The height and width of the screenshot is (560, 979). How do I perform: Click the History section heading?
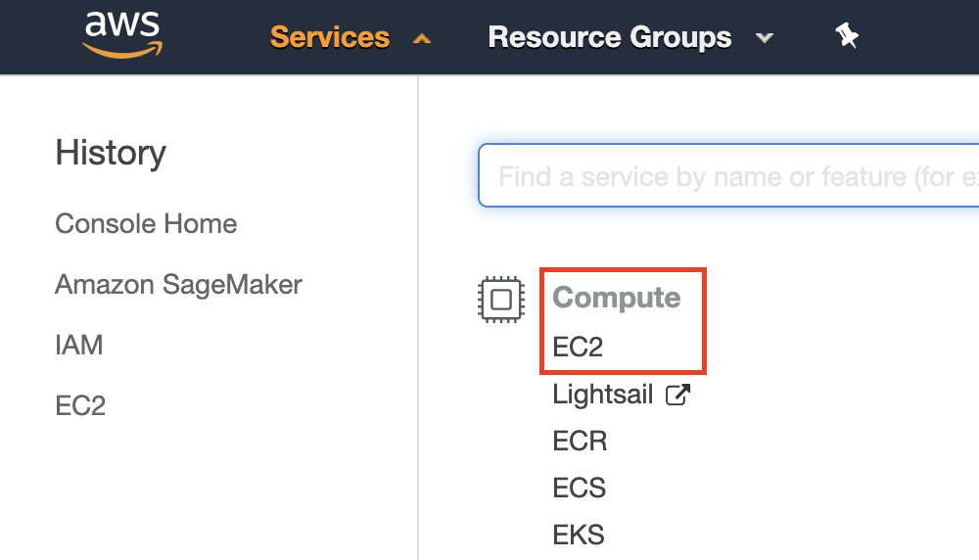click(x=111, y=153)
